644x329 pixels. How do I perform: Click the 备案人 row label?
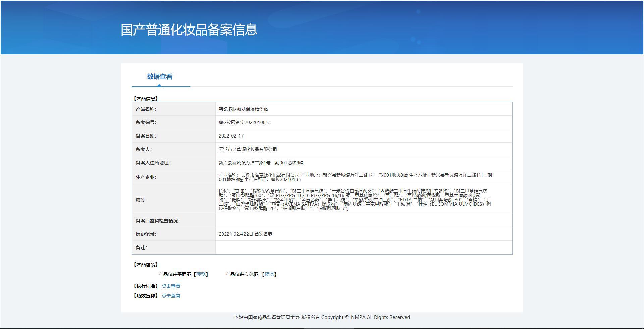coord(144,149)
